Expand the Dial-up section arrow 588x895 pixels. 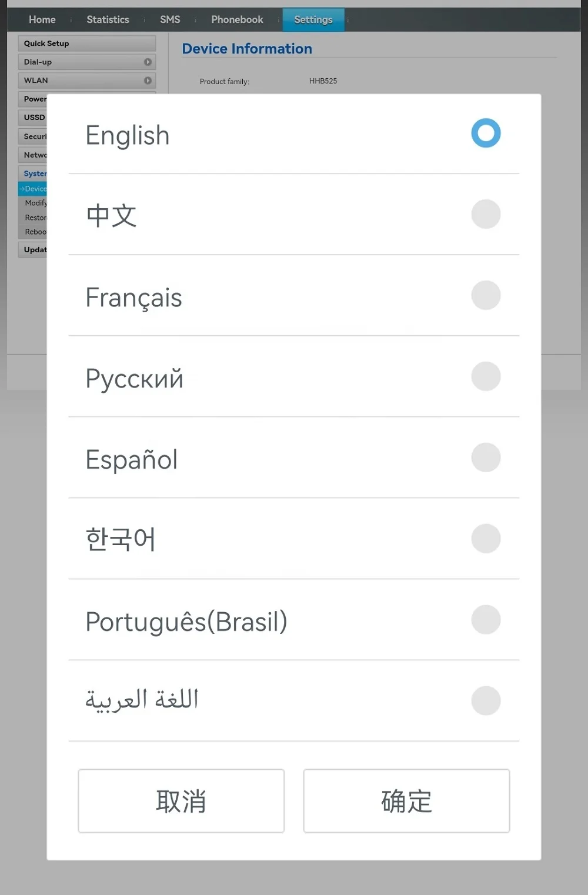(x=148, y=62)
